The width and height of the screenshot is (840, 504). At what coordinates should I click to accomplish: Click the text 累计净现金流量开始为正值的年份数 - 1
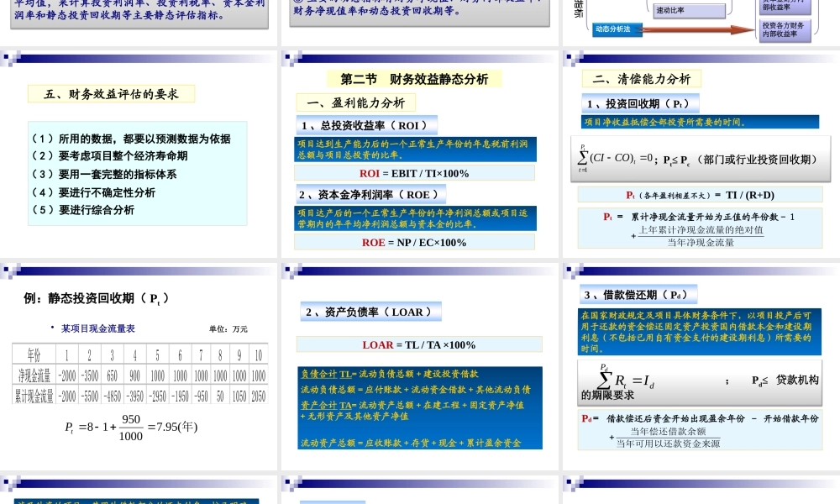pyautogui.click(x=712, y=217)
